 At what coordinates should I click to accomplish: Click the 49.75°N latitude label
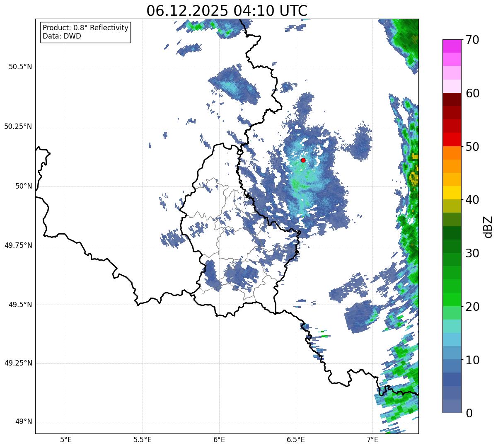coord(18,245)
